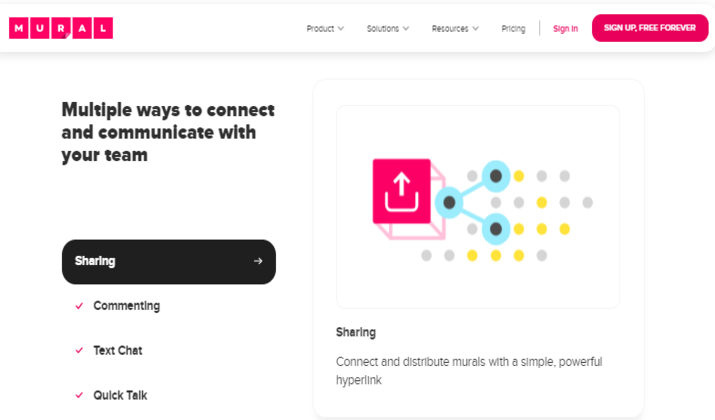Click the Sign in link
Viewport: 715px width, 420px height.
pyautogui.click(x=565, y=29)
